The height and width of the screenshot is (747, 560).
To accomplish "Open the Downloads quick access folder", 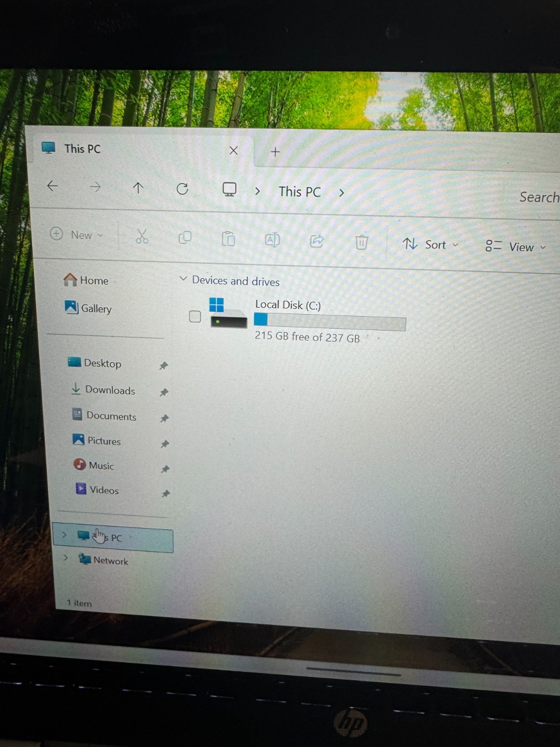I will coord(103,389).
